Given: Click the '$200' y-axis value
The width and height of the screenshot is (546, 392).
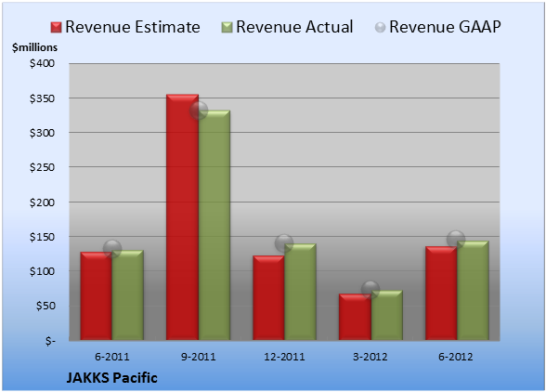Looking at the screenshot, I should tap(42, 203).
